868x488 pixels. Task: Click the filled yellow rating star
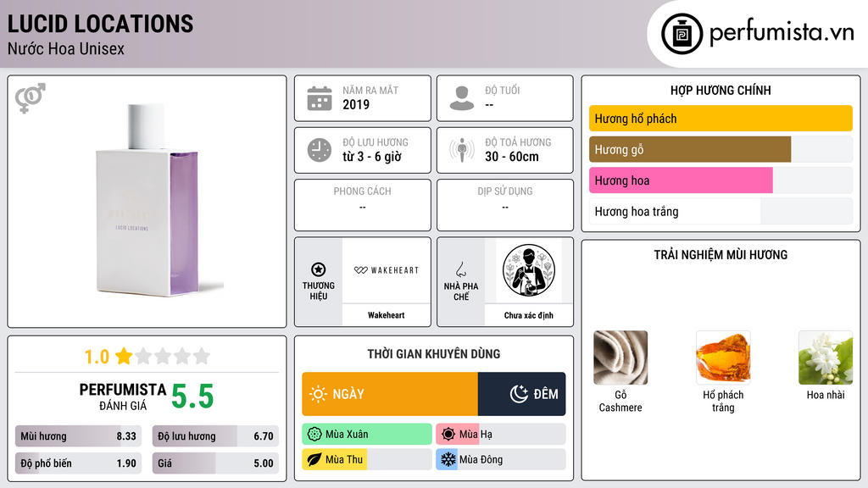coord(124,357)
